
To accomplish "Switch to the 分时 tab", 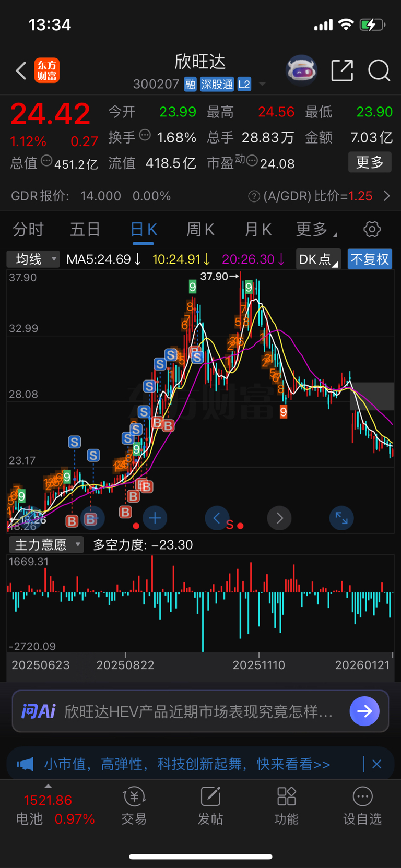I will pos(28,229).
